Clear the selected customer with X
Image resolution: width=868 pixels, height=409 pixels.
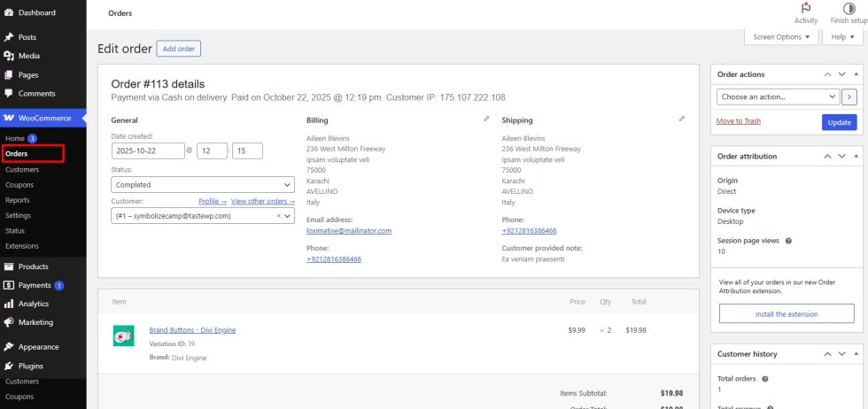click(x=278, y=215)
